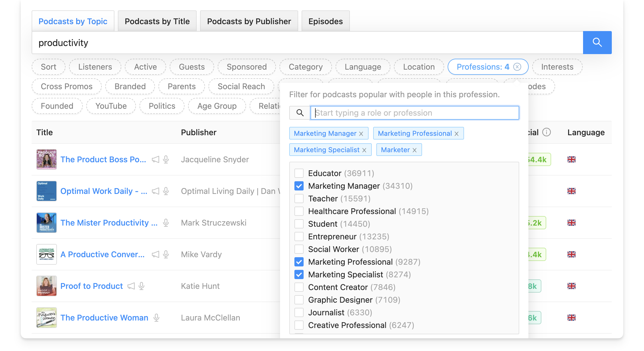
Task: Remove the Marketer tag
Action: 415,150
